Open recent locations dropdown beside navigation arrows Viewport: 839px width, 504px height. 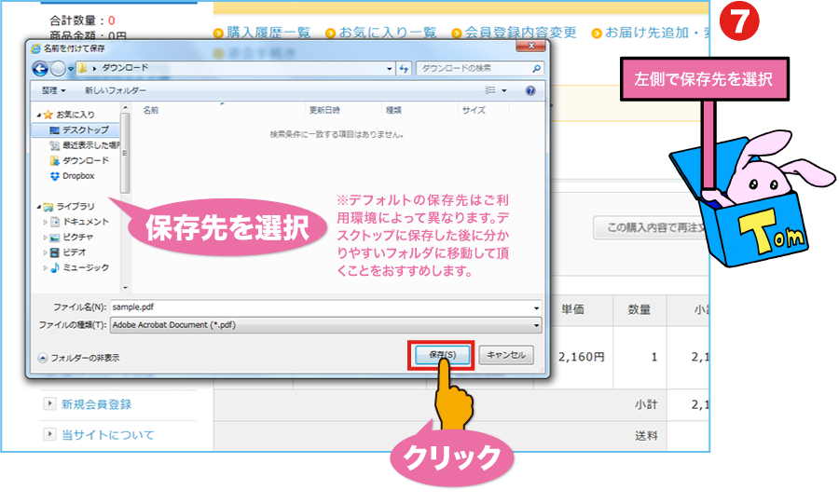[71, 69]
